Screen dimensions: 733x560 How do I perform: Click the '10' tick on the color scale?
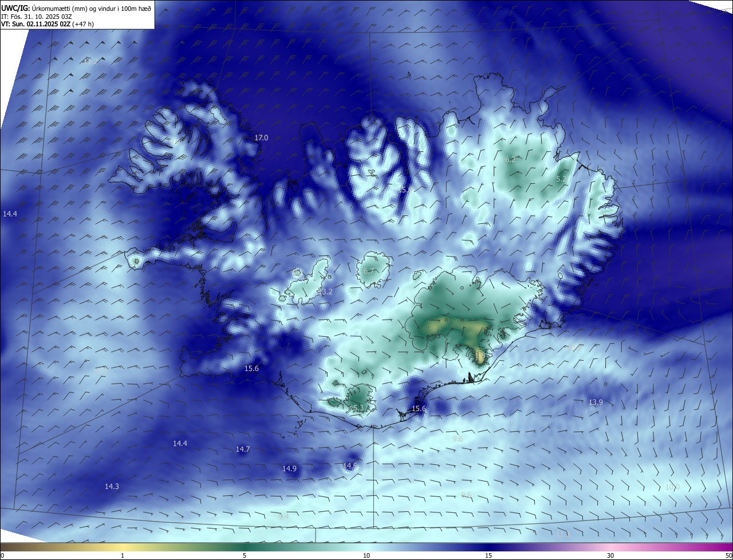tap(366, 555)
